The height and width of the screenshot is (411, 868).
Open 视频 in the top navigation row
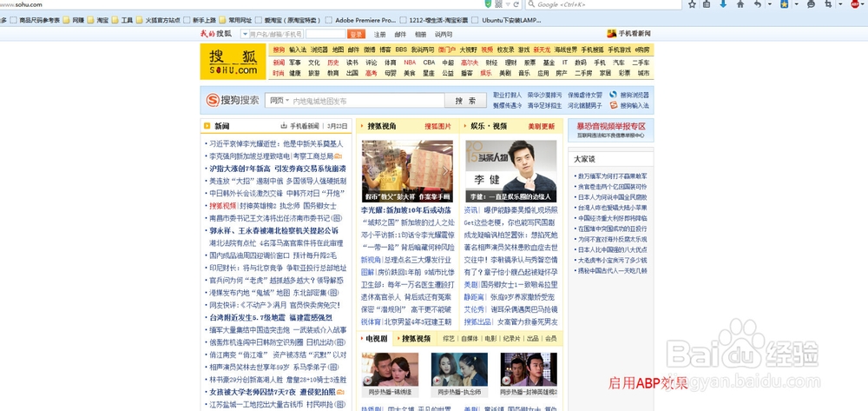click(x=487, y=50)
